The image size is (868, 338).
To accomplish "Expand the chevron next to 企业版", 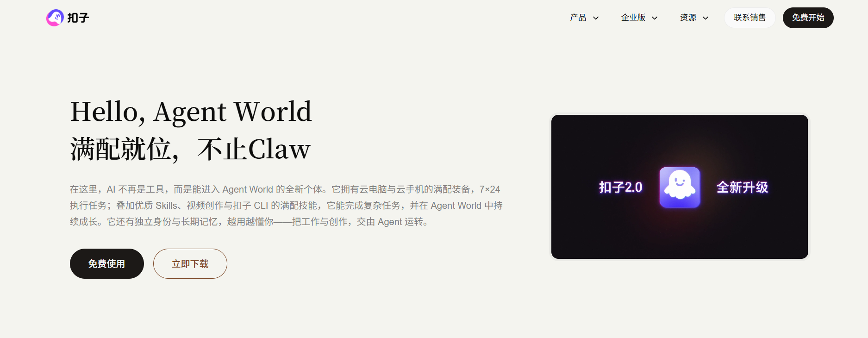I will [x=655, y=18].
